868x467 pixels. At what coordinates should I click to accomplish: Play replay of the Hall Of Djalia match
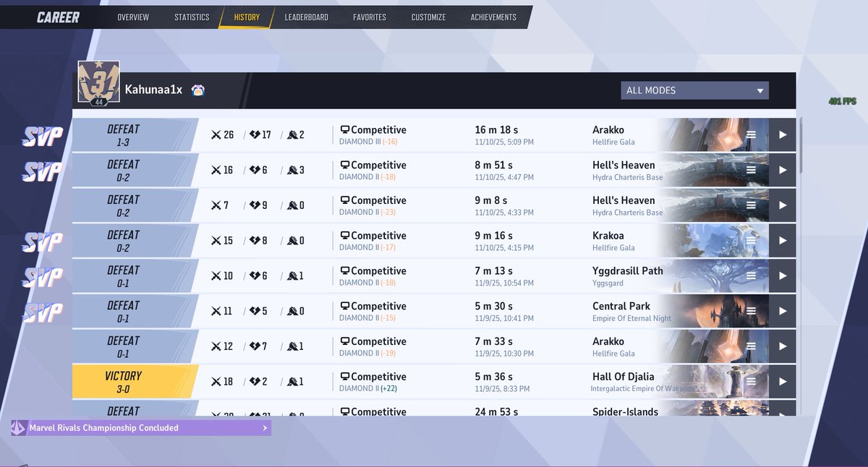782,382
